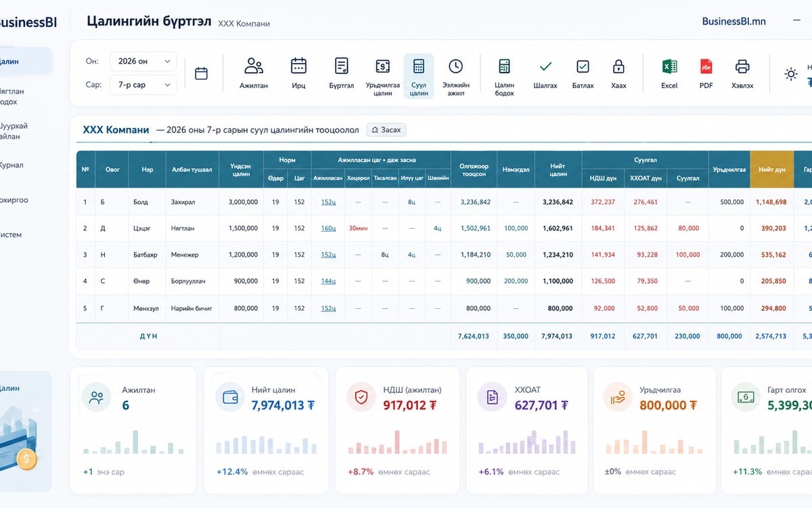The height and width of the screenshot is (508, 812).
Task: Click the cash icon on the Гарт олгох card
Action: pyautogui.click(x=745, y=397)
